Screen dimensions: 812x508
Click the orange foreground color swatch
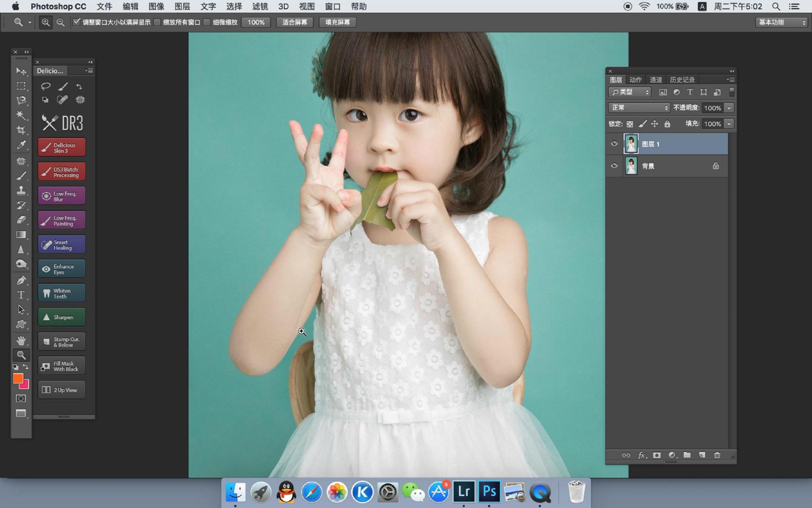[x=17, y=378]
